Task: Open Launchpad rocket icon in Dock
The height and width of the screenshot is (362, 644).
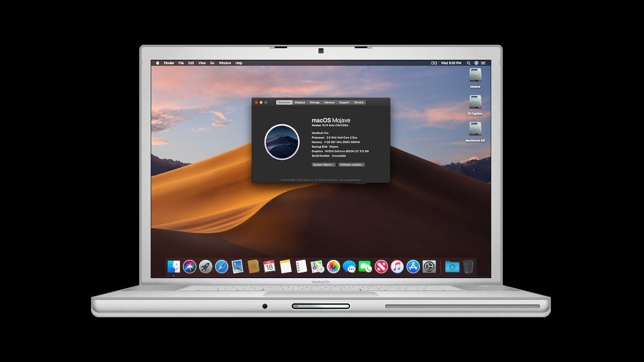Action: (x=205, y=266)
